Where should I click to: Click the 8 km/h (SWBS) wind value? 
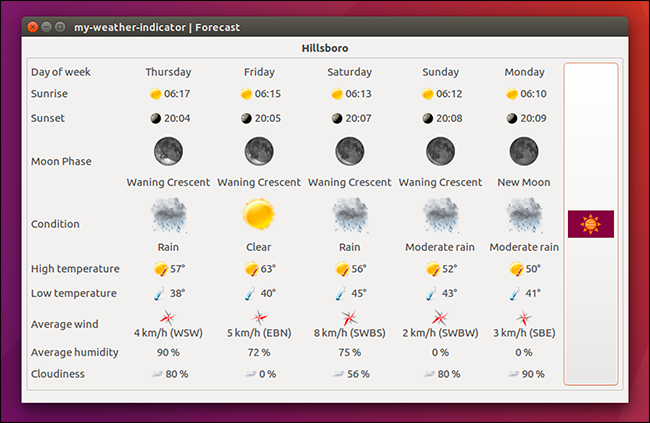350,333
